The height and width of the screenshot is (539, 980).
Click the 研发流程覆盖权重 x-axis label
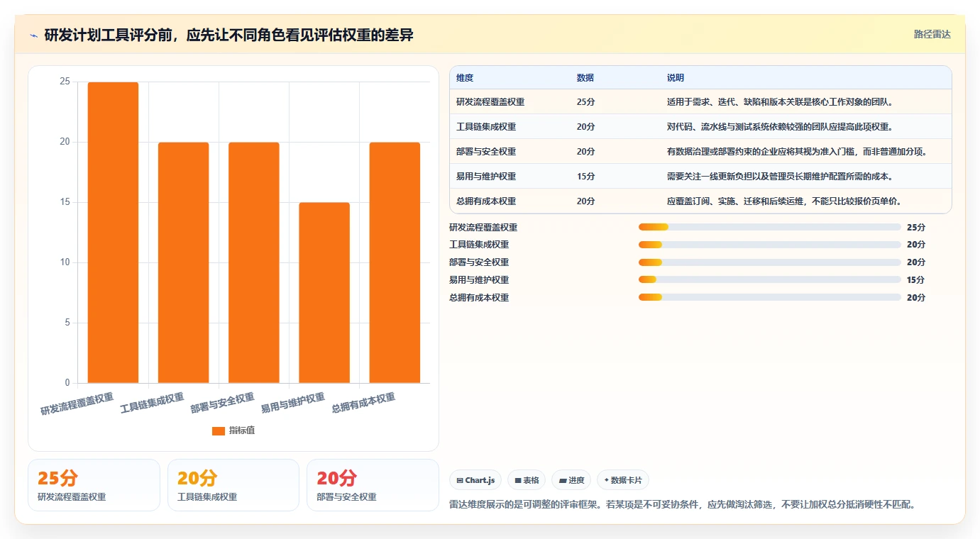point(77,404)
